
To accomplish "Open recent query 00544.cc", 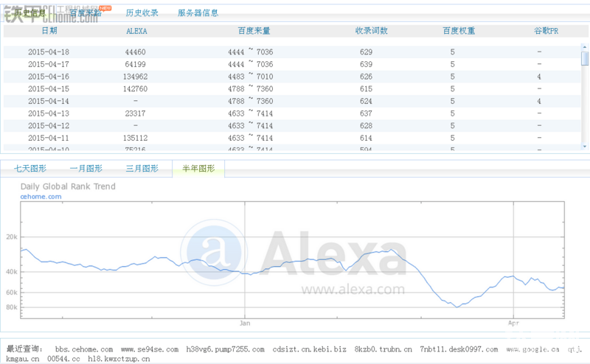I will [63, 359].
